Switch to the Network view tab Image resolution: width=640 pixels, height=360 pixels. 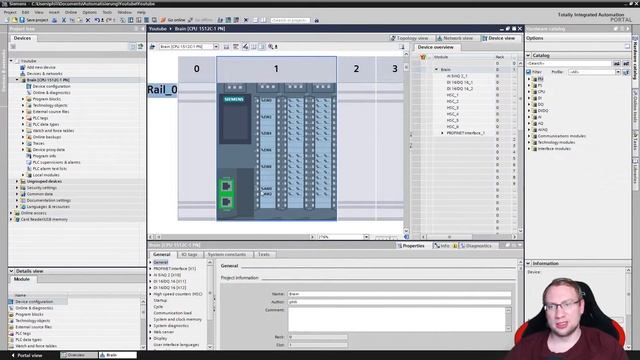coord(455,38)
